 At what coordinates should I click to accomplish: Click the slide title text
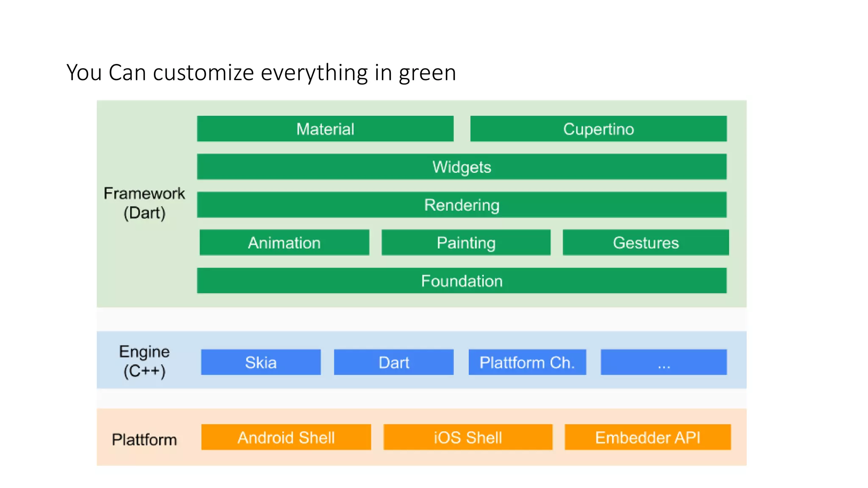pos(261,72)
